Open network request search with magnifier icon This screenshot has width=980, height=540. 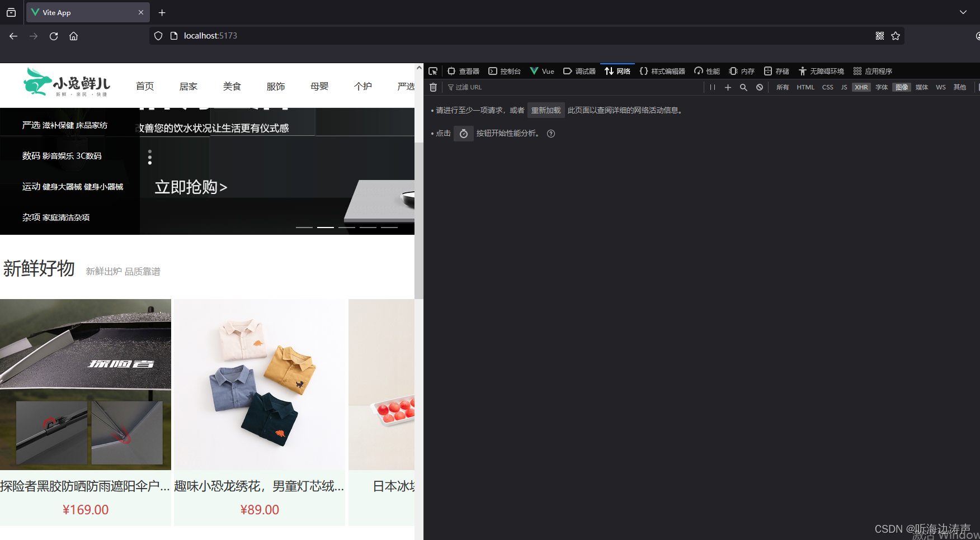743,87
